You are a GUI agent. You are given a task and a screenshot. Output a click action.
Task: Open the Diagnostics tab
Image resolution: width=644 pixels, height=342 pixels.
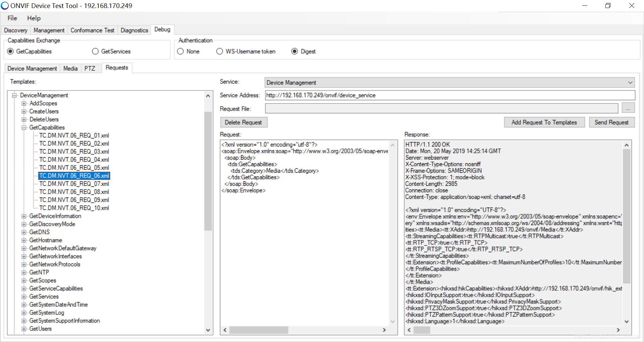pyautogui.click(x=134, y=30)
